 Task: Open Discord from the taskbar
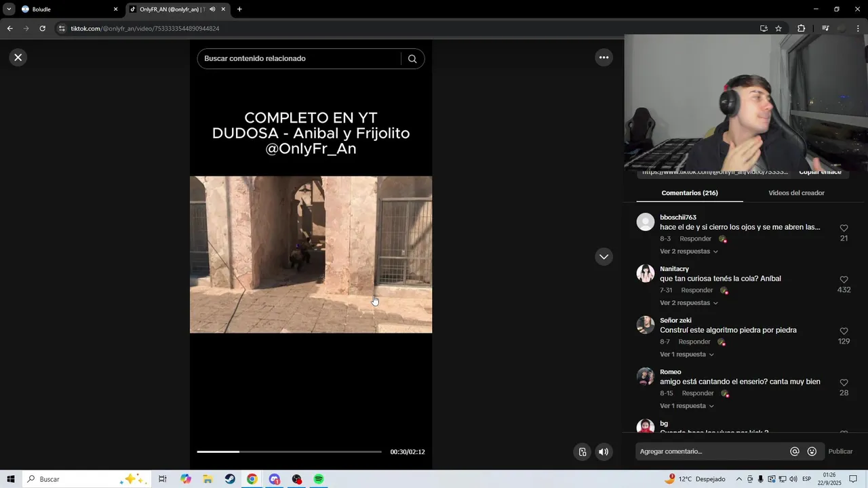click(274, 479)
